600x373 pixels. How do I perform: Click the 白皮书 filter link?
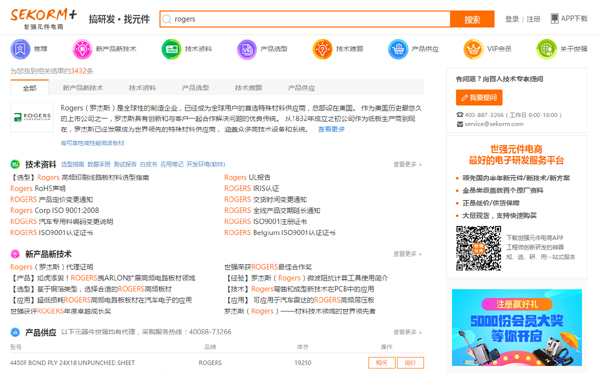tap(148, 165)
